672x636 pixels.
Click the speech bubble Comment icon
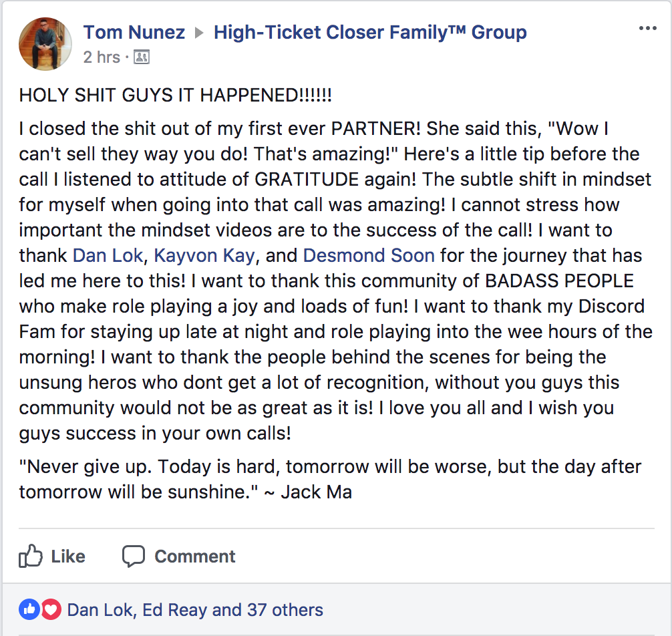pos(134,556)
